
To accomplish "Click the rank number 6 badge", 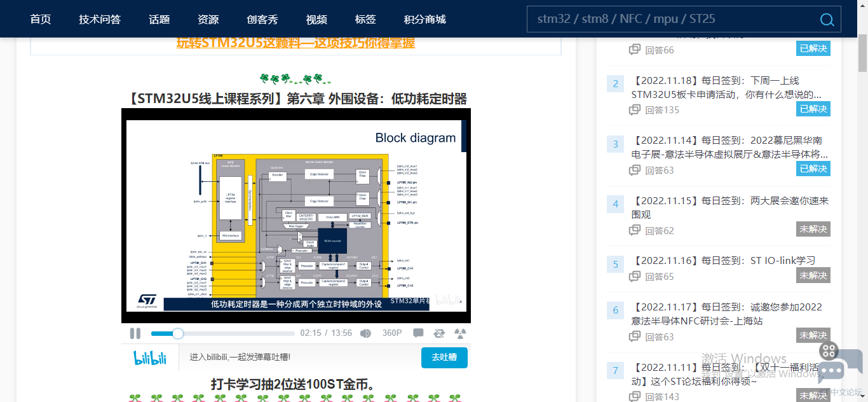I will coord(615,310).
